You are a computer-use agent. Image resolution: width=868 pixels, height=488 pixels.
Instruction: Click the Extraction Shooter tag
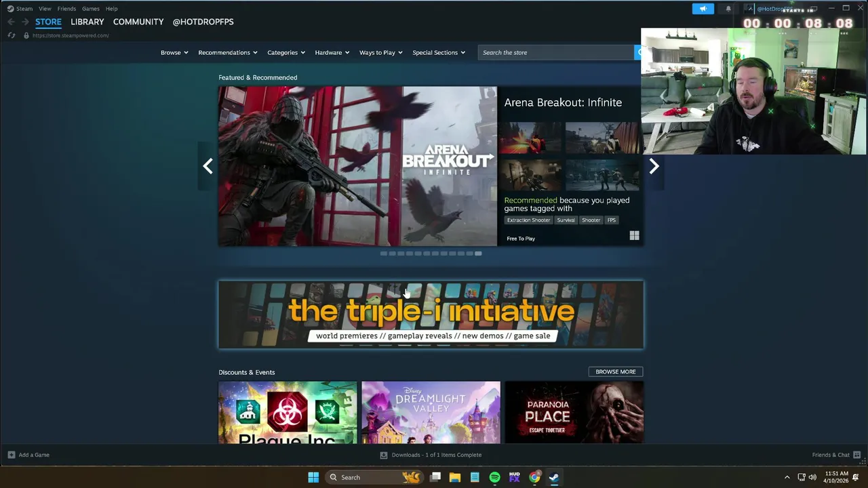click(x=528, y=220)
